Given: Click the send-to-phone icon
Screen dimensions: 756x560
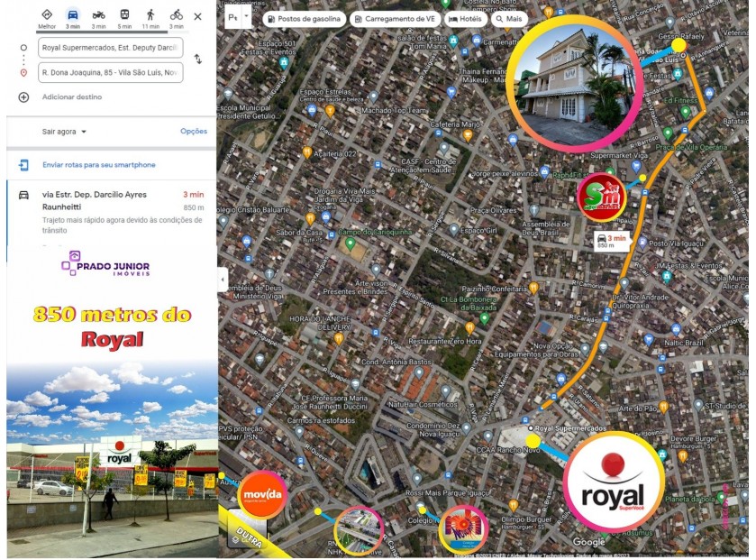Looking at the screenshot, I should click(x=23, y=165).
